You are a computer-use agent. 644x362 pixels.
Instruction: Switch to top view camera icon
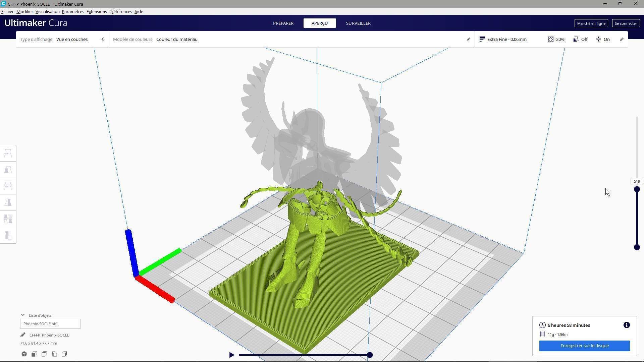coord(44,354)
